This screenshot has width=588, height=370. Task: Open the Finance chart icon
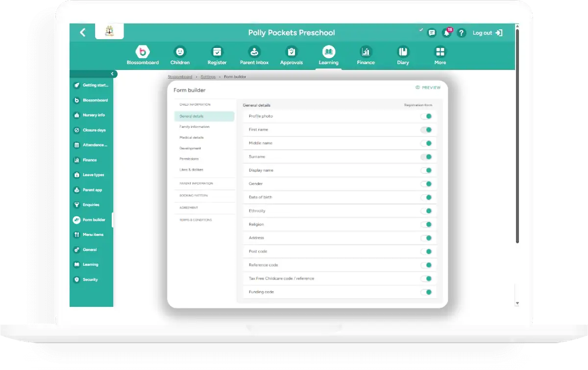pyautogui.click(x=366, y=52)
